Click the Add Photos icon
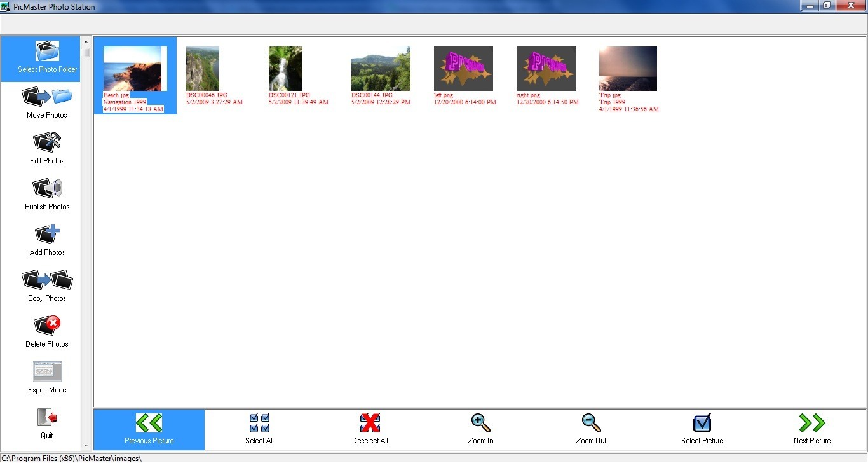The width and height of the screenshot is (868, 463). (47, 234)
